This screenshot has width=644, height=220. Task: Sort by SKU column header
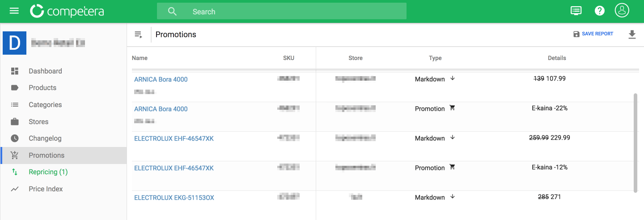(289, 58)
